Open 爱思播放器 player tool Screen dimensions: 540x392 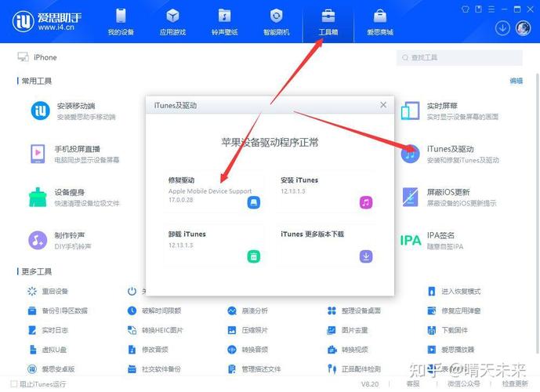451,350
